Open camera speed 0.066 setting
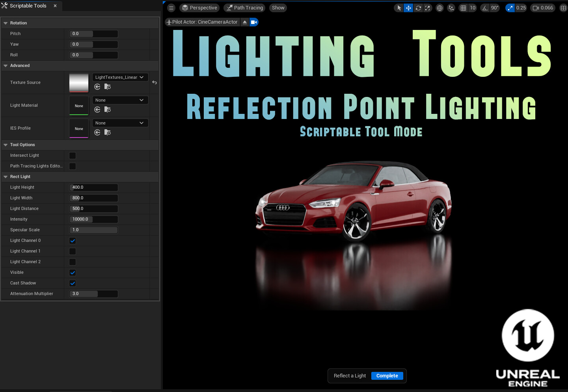The height and width of the screenshot is (392, 568). pyautogui.click(x=543, y=8)
